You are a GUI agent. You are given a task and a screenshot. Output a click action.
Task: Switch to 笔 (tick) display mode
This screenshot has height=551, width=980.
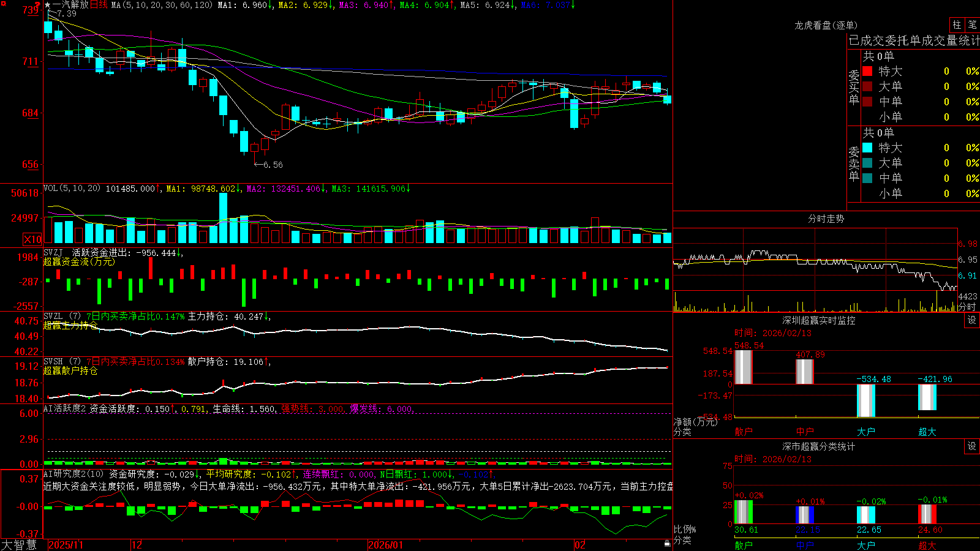tap(972, 25)
